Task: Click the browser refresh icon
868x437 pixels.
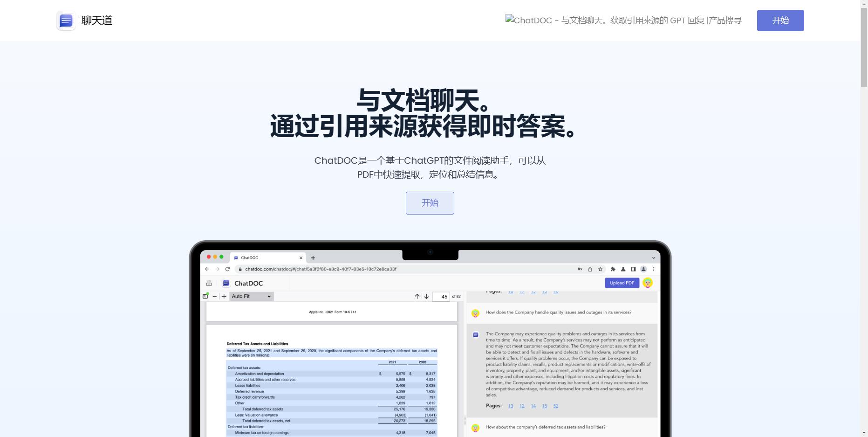Action: point(227,269)
